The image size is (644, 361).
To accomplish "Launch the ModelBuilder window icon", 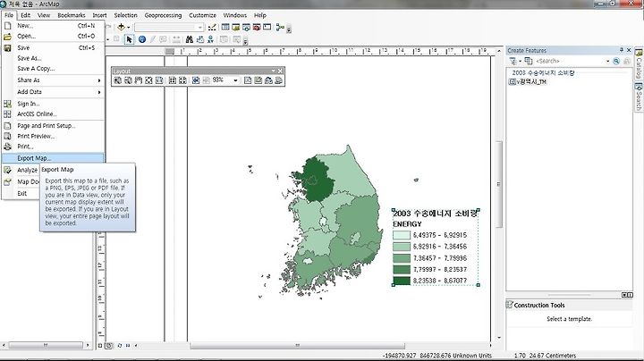I will 280,27.
